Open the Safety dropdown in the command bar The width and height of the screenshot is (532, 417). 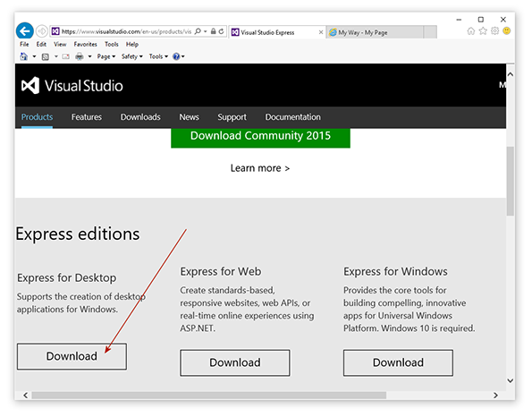tap(132, 56)
